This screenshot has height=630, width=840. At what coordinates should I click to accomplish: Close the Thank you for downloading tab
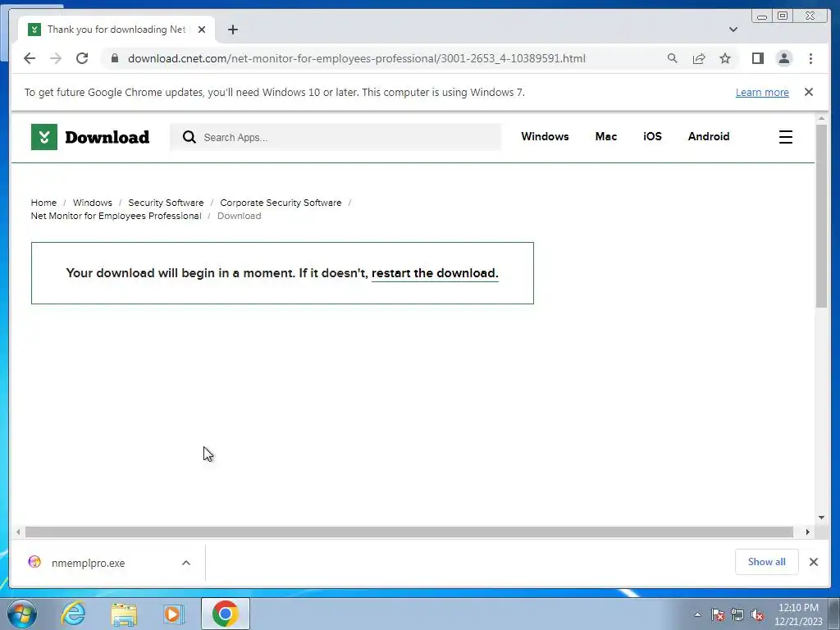[202, 30]
